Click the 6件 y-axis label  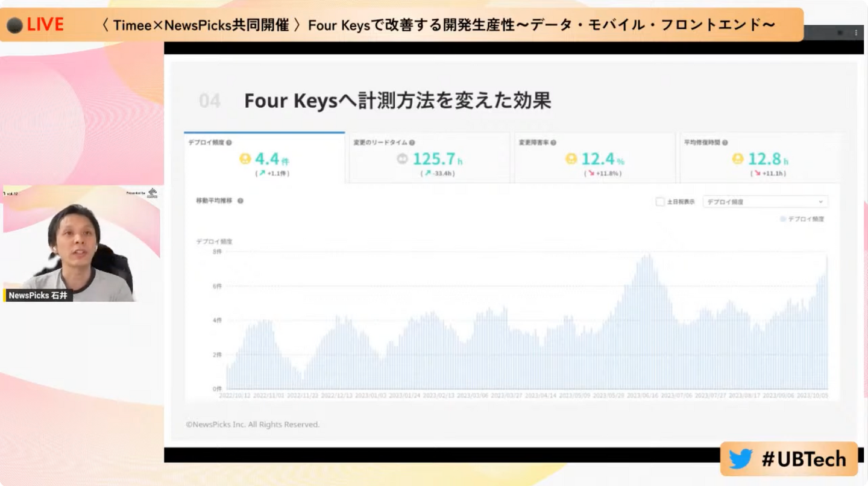click(217, 286)
